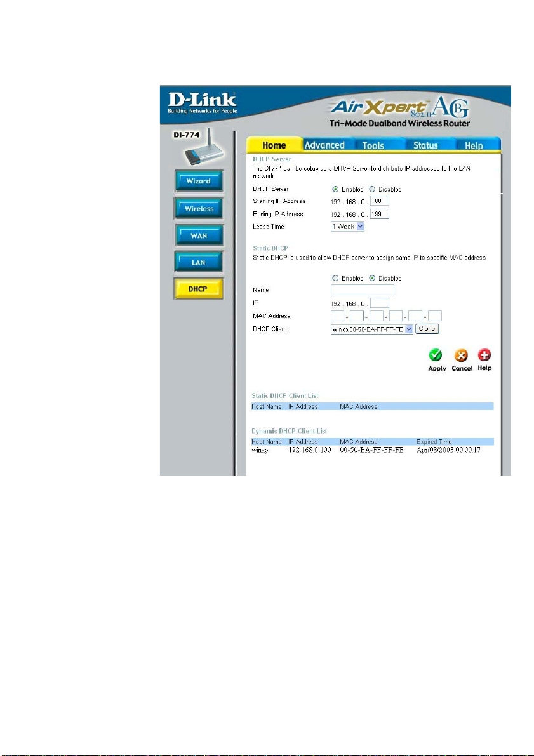Select the DHCP sidebar button
This screenshot has height=756, width=534.
[x=199, y=289]
